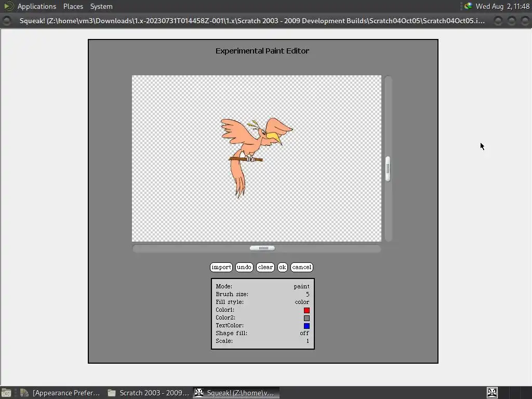Viewport: 532px width, 399px height.
Task: Toggle Shape fill off setting
Action: (304, 333)
